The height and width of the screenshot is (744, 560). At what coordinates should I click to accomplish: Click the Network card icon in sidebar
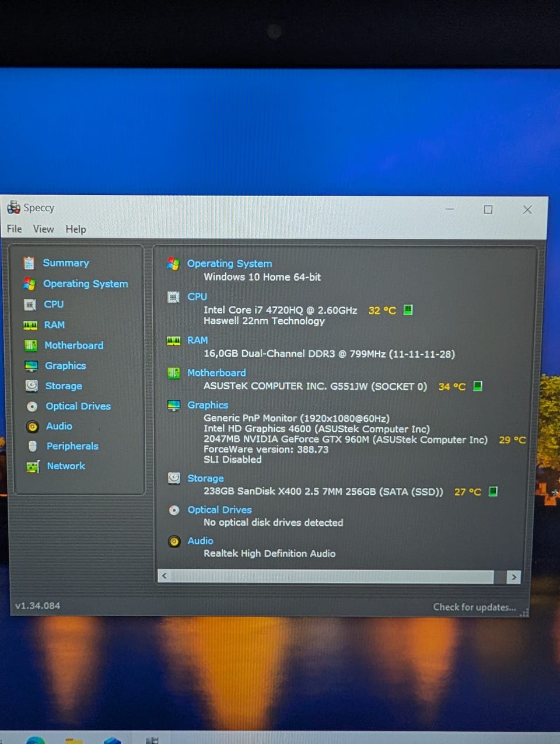point(33,466)
